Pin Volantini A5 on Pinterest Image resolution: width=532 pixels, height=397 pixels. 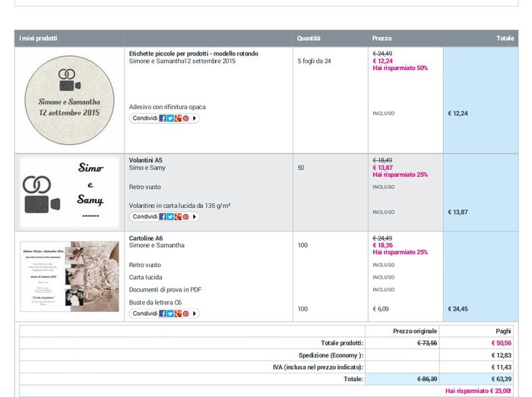[x=185, y=217]
